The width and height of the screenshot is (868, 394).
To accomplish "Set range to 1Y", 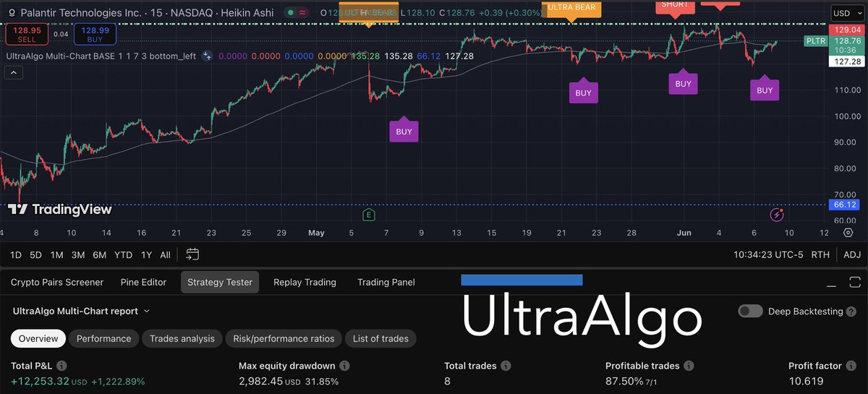I will (x=146, y=254).
